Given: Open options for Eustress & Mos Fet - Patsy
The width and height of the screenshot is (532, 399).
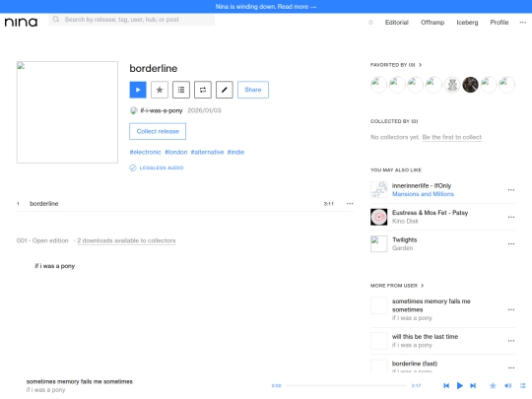Looking at the screenshot, I should coord(511,217).
